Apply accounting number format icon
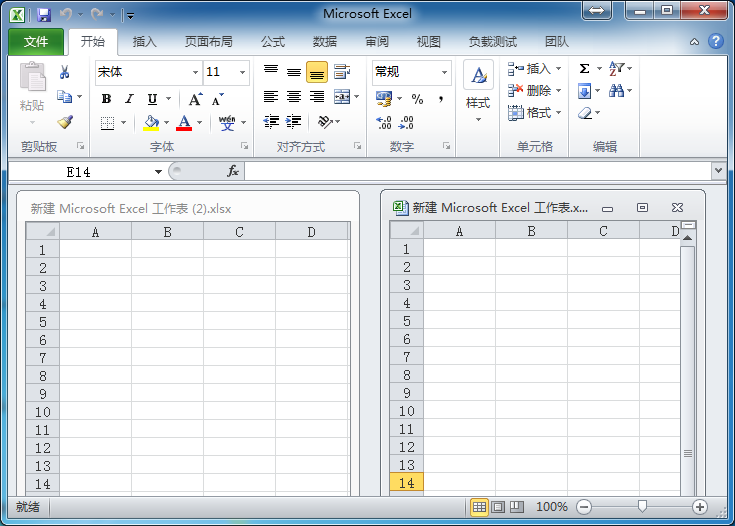 [384, 98]
